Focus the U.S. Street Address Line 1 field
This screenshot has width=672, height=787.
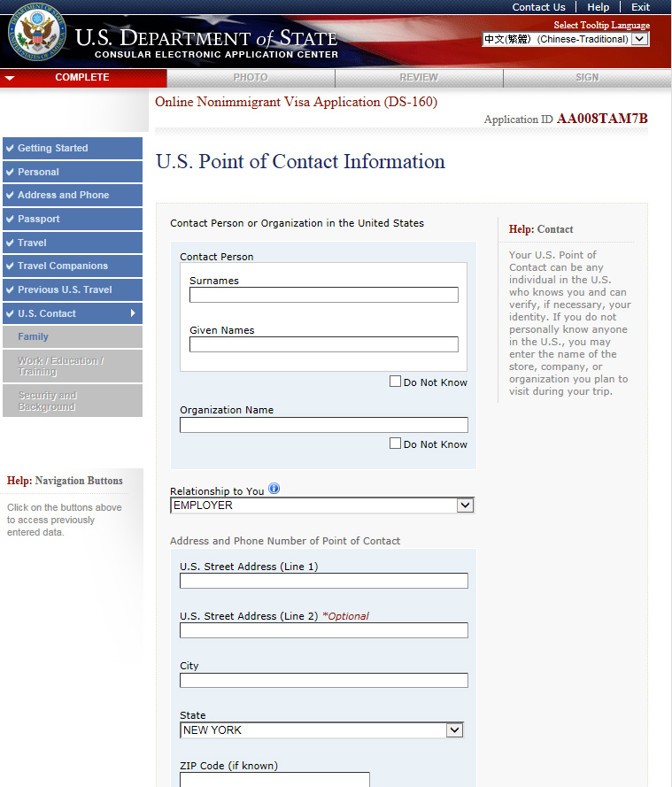324,581
